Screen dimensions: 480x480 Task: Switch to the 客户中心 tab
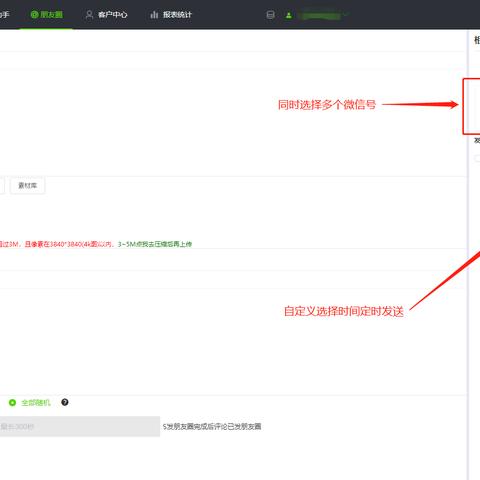pyautogui.click(x=113, y=15)
